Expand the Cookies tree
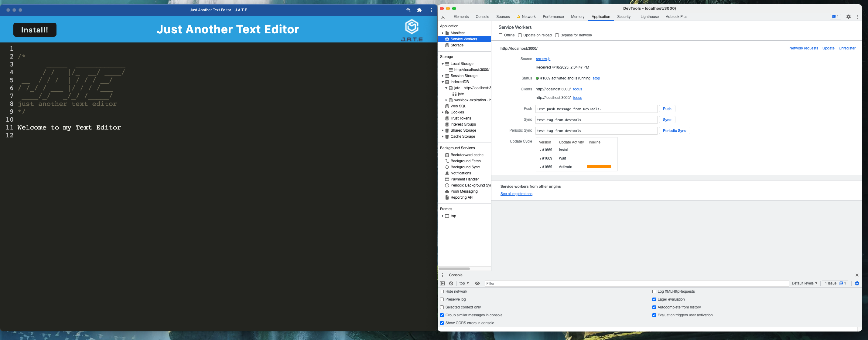The width and height of the screenshot is (868, 340). (443, 113)
